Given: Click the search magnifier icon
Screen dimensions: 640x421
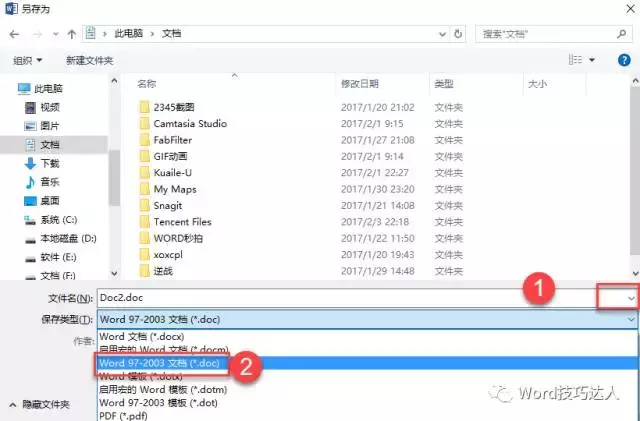Looking at the screenshot, I should pos(621,34).
